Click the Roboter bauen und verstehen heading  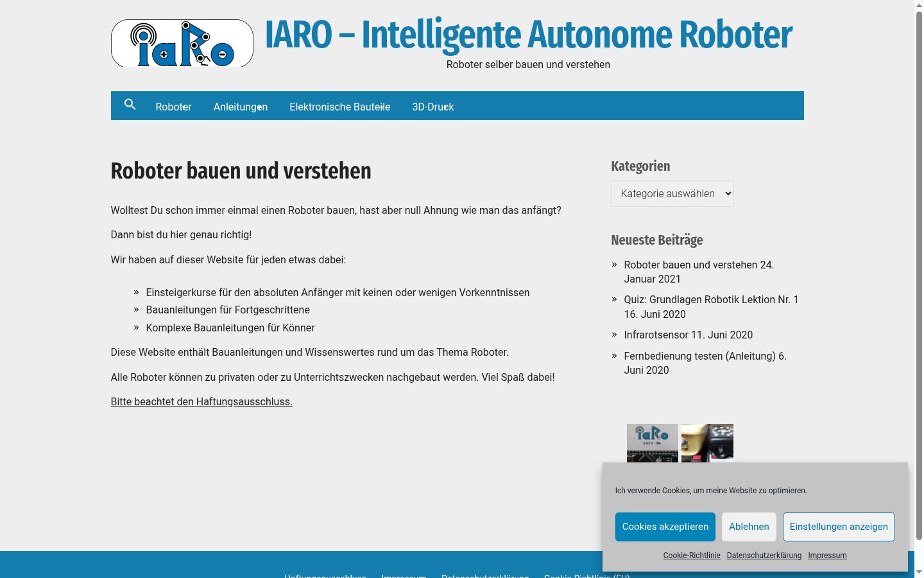(241, 171)
